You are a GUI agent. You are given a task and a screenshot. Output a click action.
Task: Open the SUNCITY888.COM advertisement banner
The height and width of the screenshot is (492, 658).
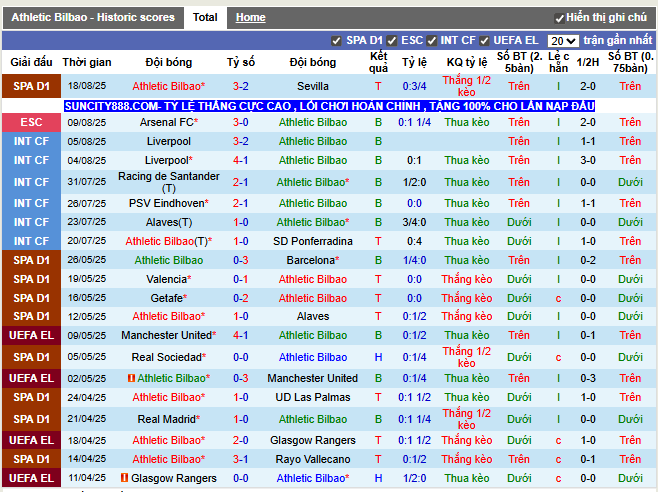point(329,106)
